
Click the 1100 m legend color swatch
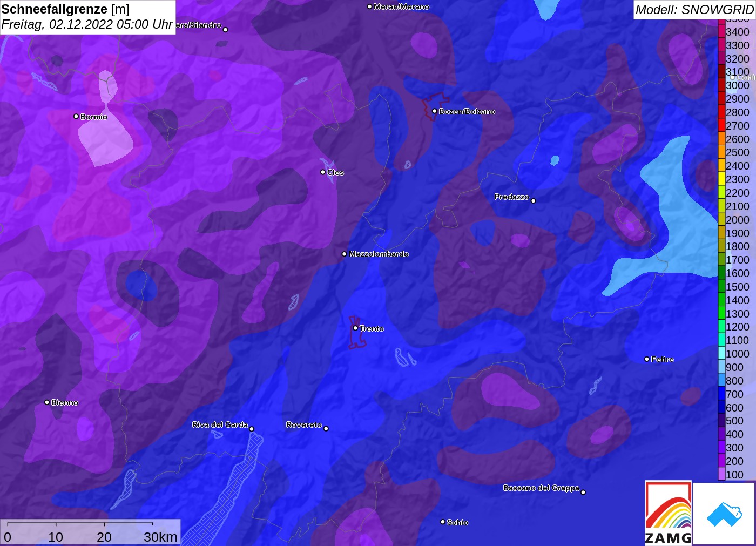click(721, 340)
